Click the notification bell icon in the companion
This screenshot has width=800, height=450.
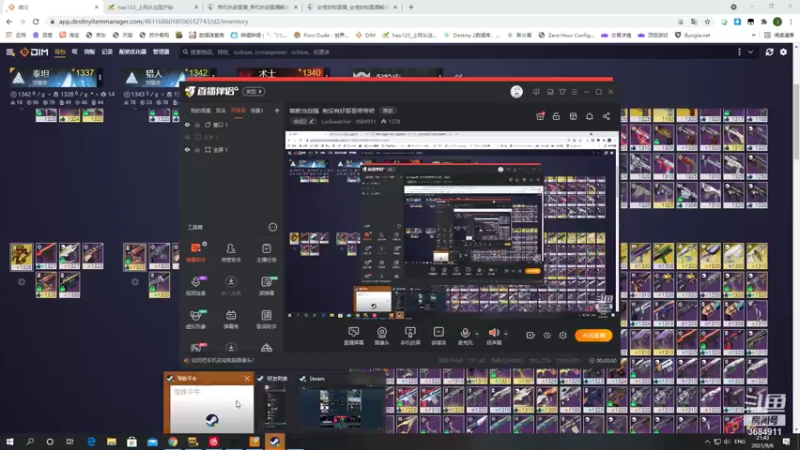[589, 116]
